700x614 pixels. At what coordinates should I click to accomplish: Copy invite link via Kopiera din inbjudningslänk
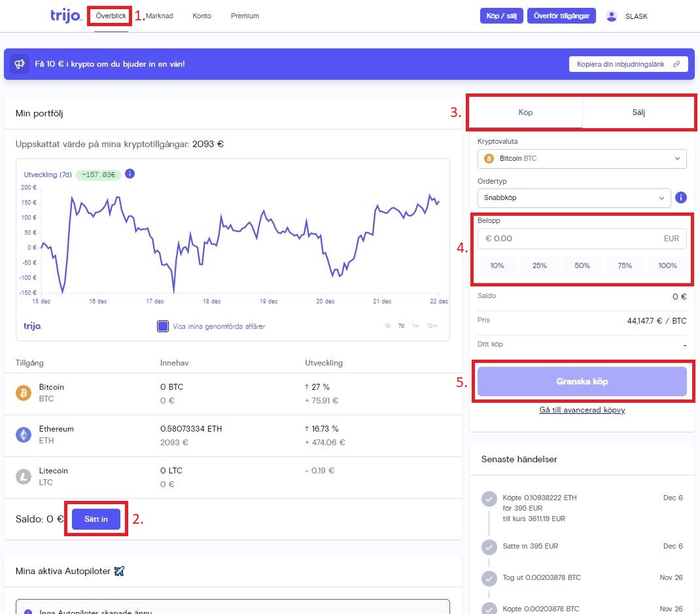(628, 64)
